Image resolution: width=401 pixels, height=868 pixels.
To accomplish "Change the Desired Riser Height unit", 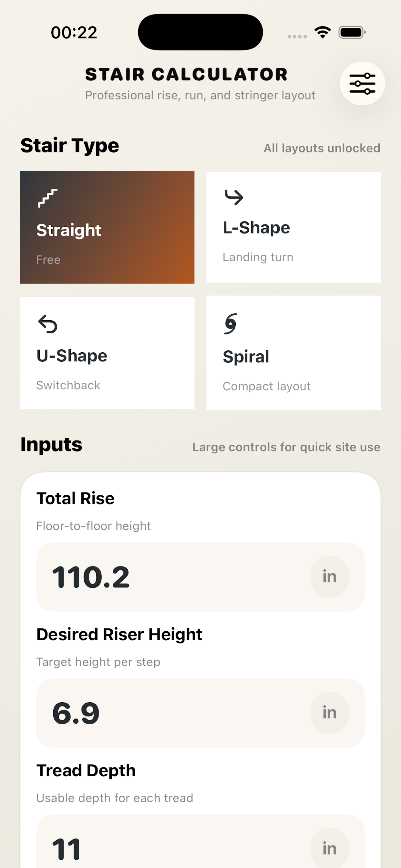I will 329,713.
